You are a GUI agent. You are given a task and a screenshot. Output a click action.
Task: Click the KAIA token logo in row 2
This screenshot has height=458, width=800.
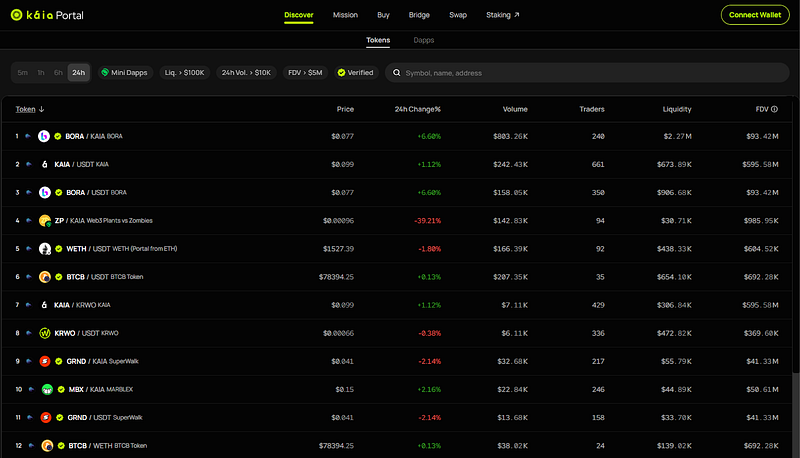pyautogui.click(x=44, y=164)
